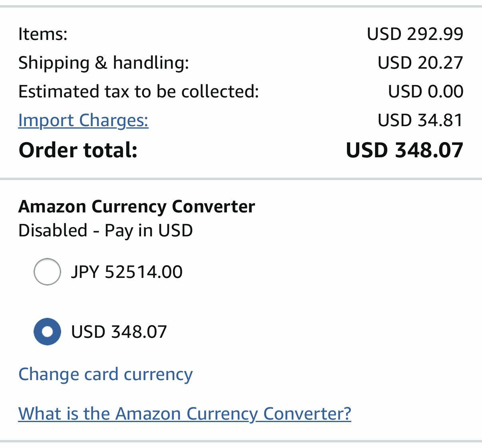Click the JPY 52514.00 option label
The height and width of the screenshot is (448, 482).
tap(127, 272)
